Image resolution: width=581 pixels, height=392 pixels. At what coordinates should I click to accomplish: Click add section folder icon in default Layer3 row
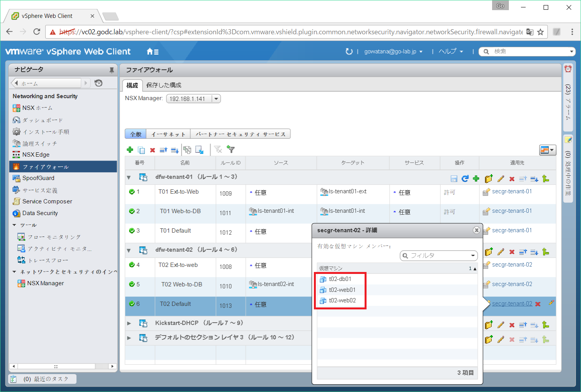[489, 339]
